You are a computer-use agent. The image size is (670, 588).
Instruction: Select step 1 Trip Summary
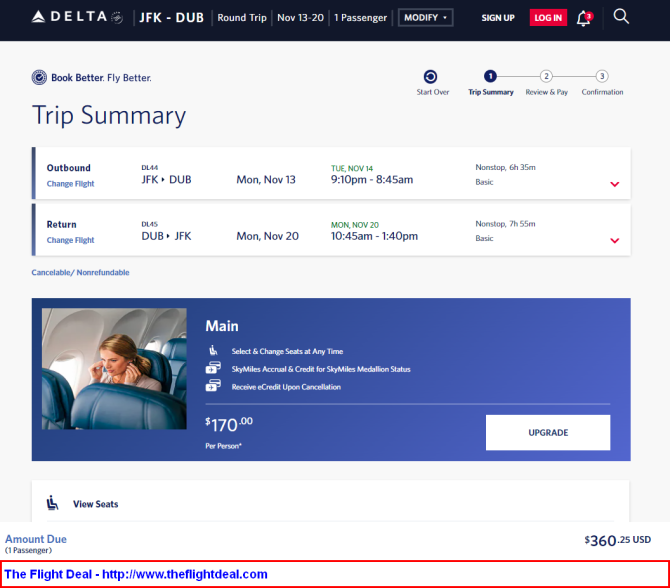pos(490,76)
